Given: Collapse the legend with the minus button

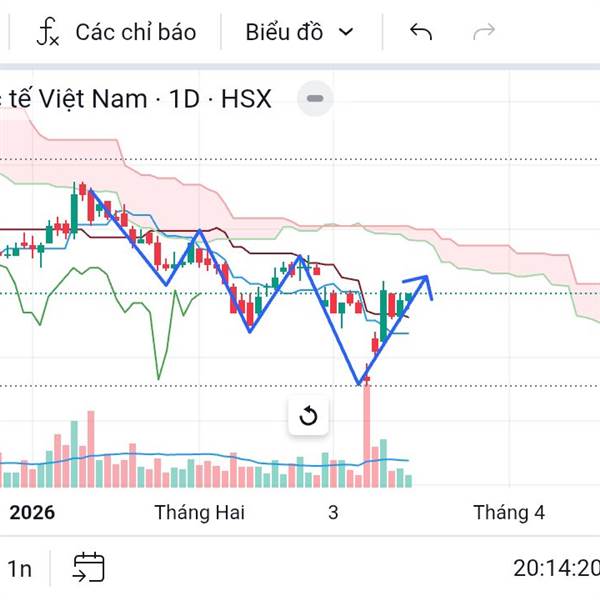Looking at the screenshot, I should [x=316, y=99].
